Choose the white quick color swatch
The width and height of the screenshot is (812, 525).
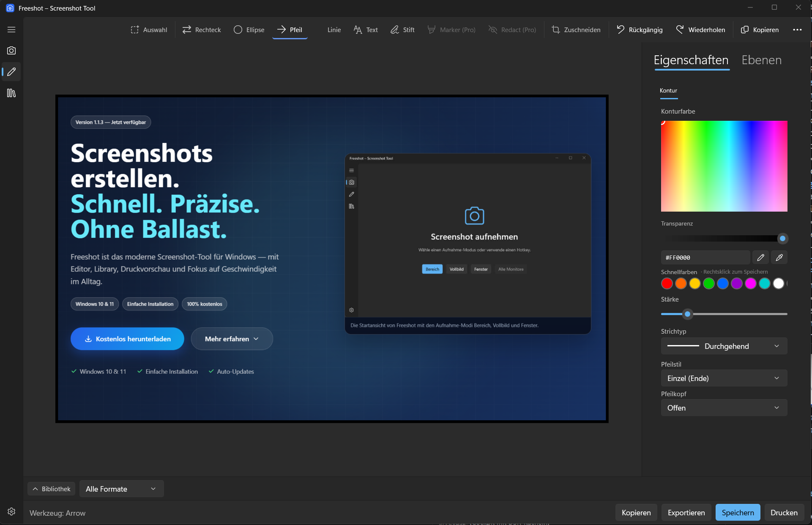click(x=778, y=284)
